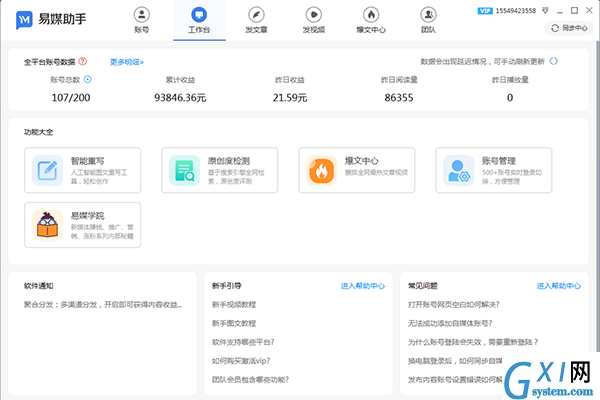Open 新手图文教程 guide
This screenshot has height=400, width=600.
pyautogui.click(x=234, y=323)
